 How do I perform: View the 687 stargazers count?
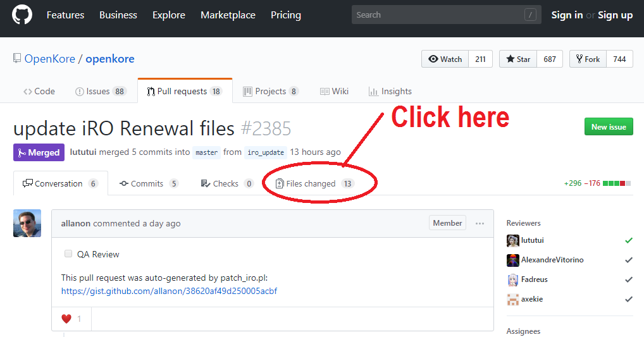pyautogui.click(x=550, y=59)
